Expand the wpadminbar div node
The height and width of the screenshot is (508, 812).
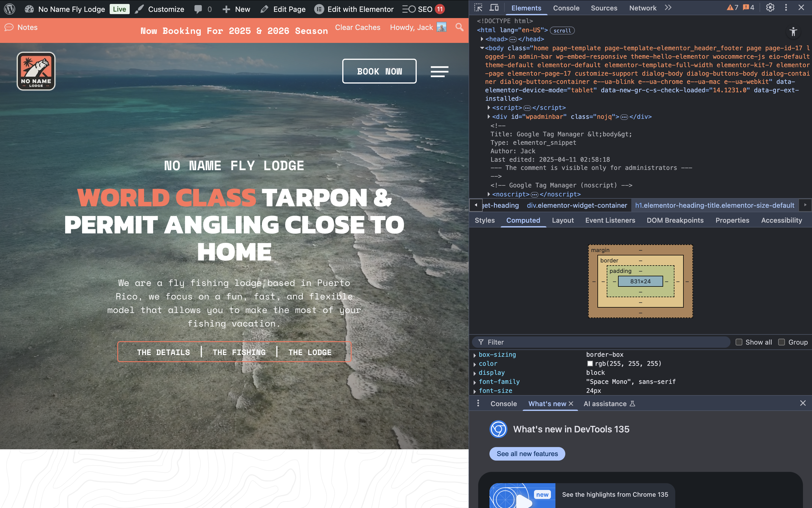489,117
